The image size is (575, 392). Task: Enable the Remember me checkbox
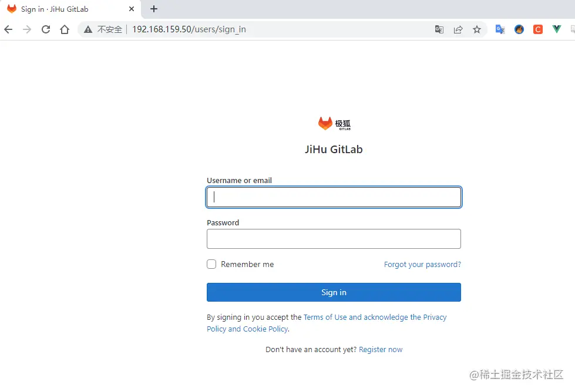(x=211, y=264)
